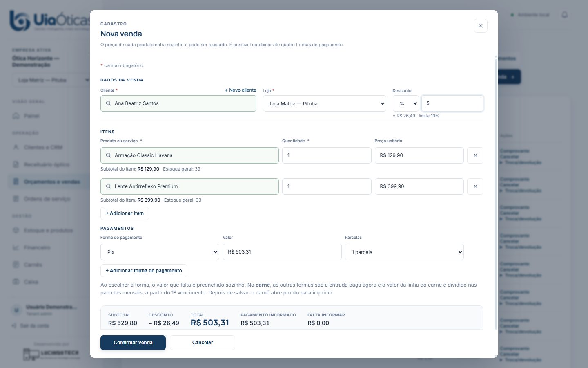
Task: Click the quantity field of Armação Classic Havana
Action: tap(327, 155)
